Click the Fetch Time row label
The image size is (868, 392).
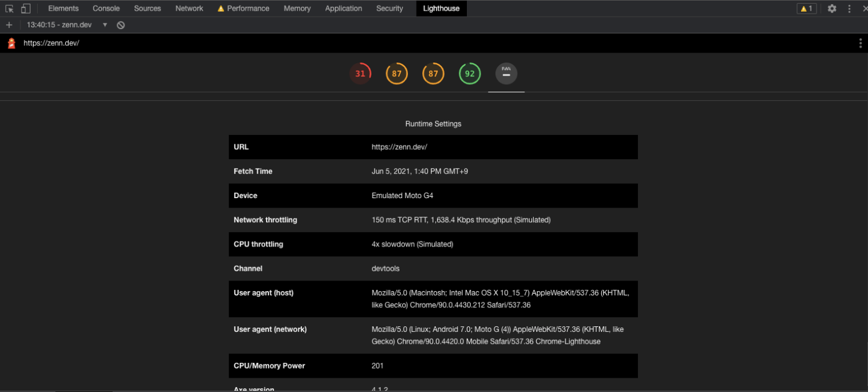(253, 172)
